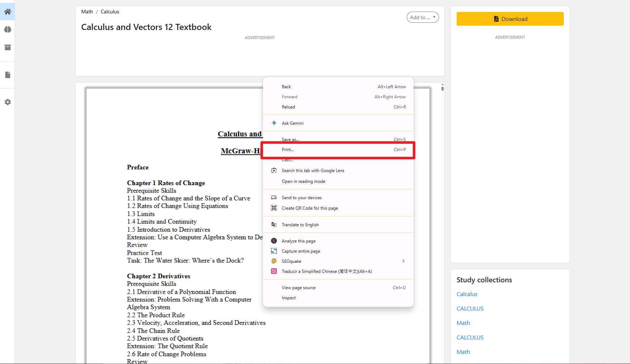The height and width of the screenshot is (364, 630).
Task: Select Print in the context menu
Action: click(x=338, y=150)
